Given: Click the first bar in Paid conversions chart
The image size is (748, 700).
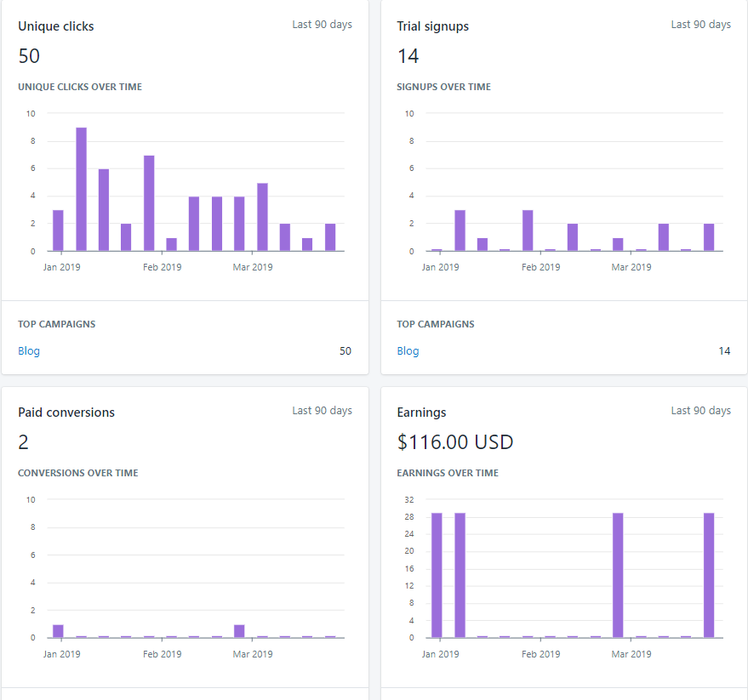Looking at the screenshot, I should click(x=58, y=631).
